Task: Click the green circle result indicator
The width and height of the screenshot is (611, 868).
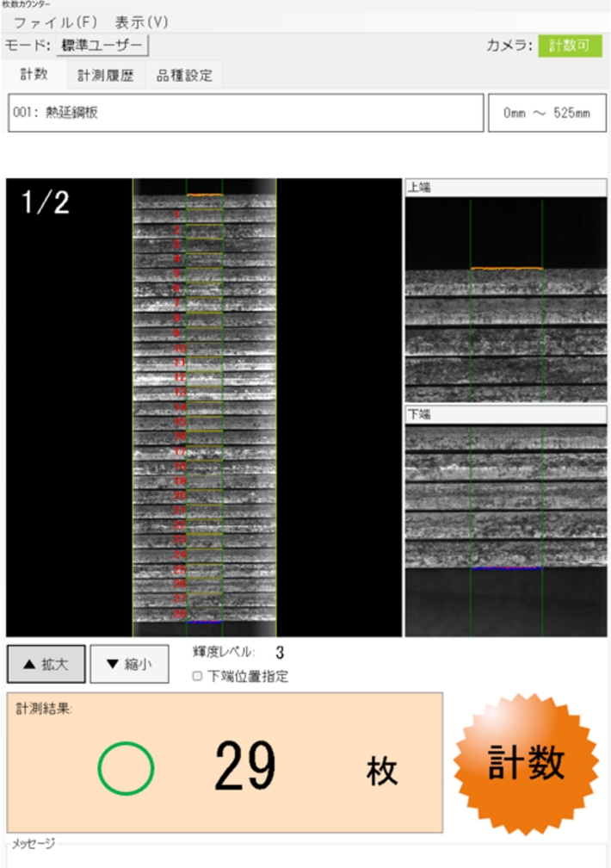Action: tap(126, 767)
